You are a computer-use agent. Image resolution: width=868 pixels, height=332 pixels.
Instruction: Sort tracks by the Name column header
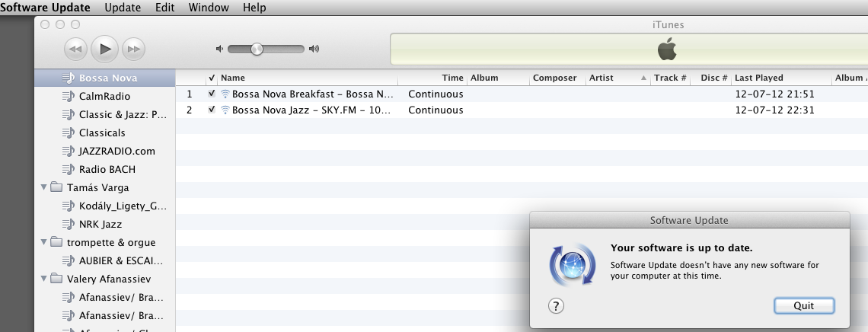click(308, 78)
